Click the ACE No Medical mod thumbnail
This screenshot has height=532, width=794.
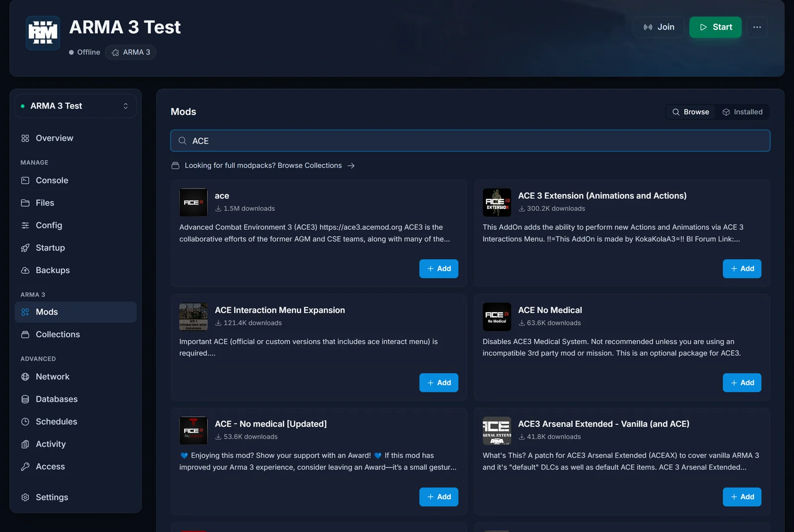497,317
